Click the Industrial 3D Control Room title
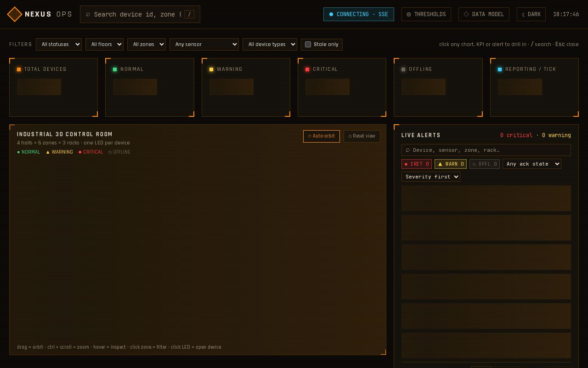 coord(65,134)
